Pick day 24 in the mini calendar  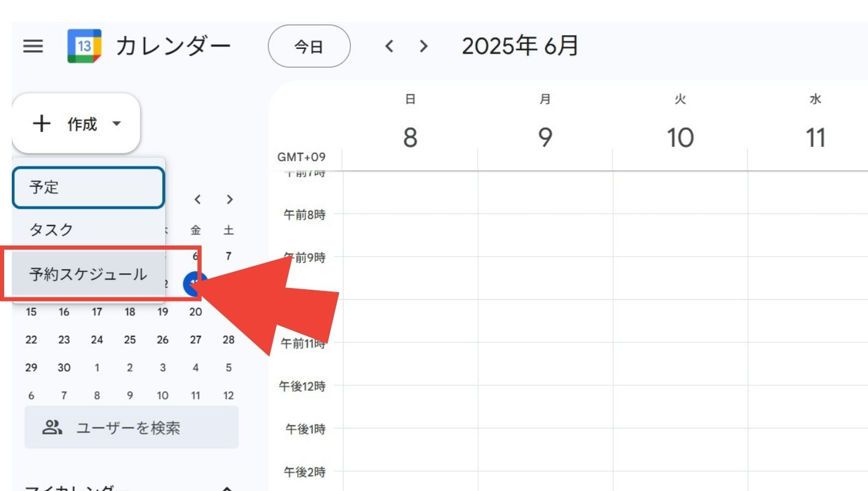[97, 340]
